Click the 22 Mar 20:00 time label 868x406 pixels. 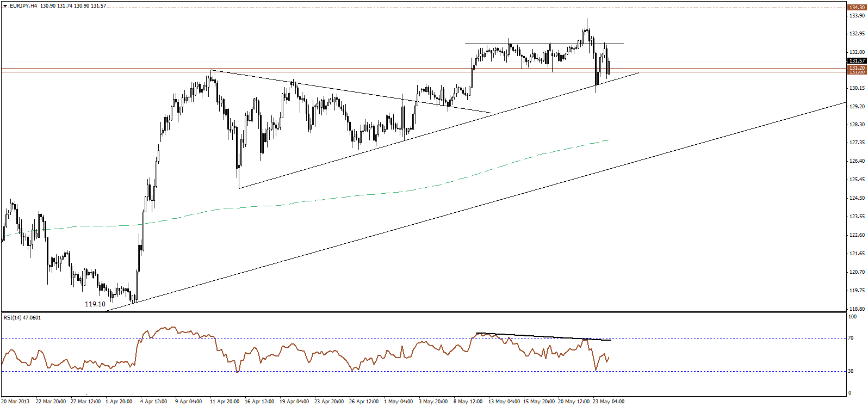[51, 402]
